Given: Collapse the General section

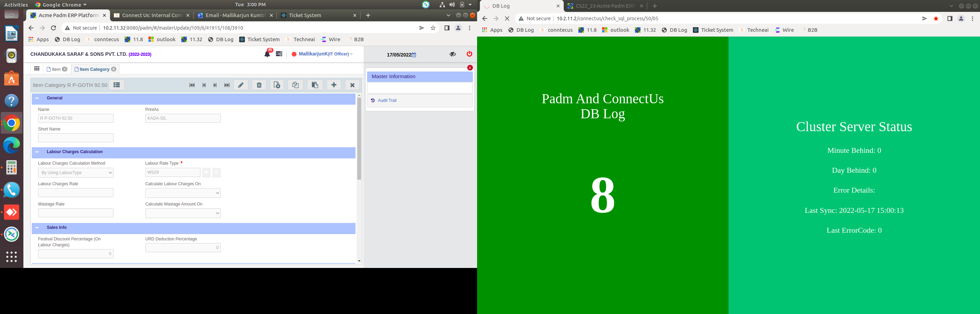Looking at the screenshot, I should [x=37, y=98].
